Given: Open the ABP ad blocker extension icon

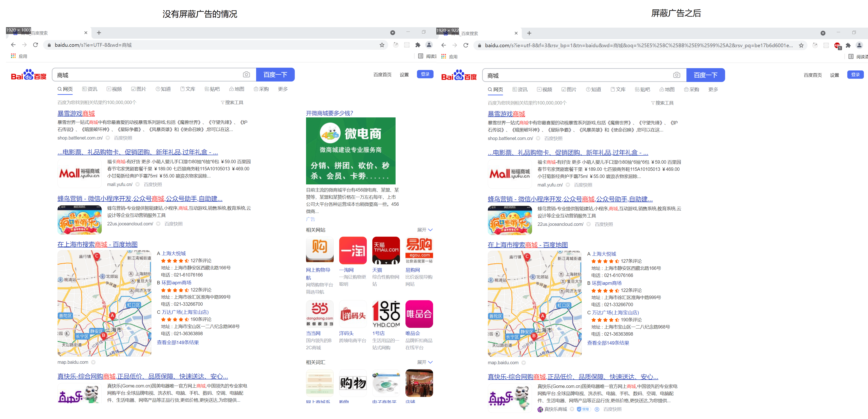Looking at the screenshot, I should coord(837,46).
